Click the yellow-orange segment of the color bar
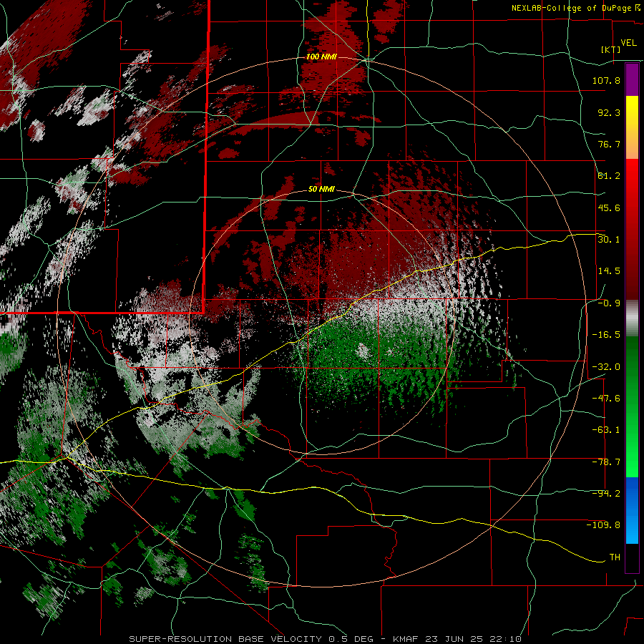The image size is (644, 644). (x=632, y=127)
